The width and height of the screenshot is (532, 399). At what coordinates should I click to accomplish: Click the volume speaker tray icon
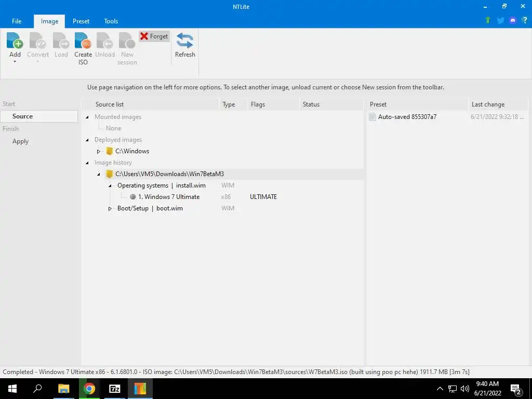465,389
